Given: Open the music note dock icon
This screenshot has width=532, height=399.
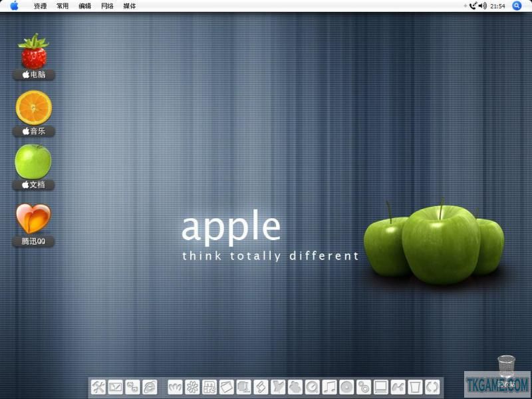Looking at the screenshot, I should [x=329, y=387].
